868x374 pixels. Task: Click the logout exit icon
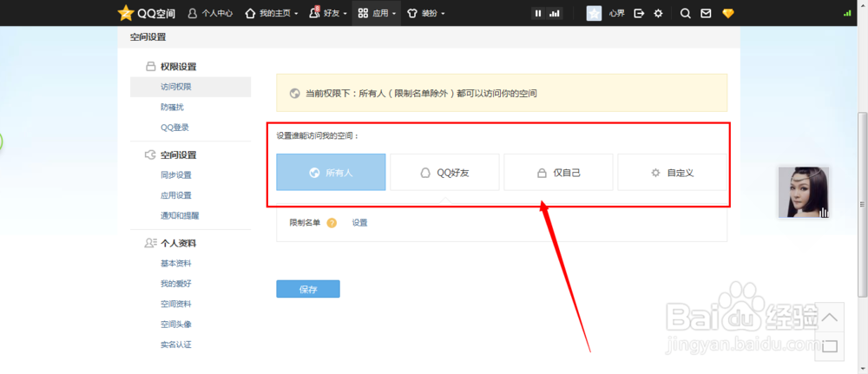639,13
